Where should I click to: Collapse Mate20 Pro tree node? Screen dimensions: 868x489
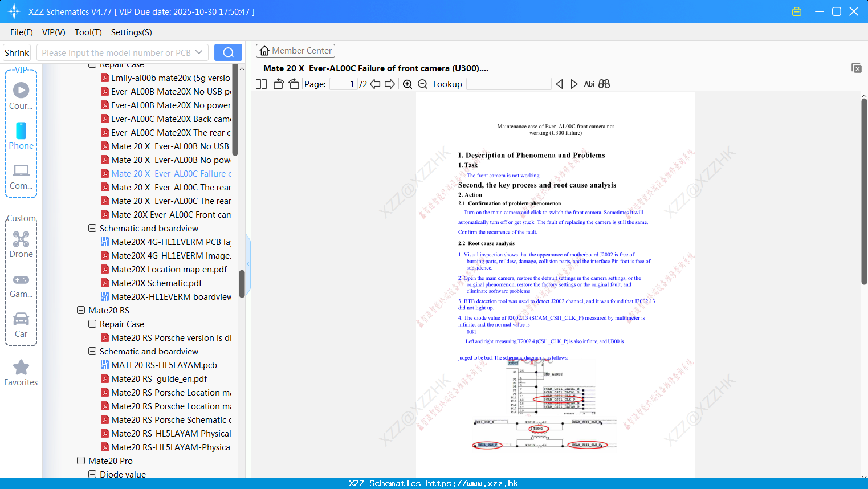81,461
